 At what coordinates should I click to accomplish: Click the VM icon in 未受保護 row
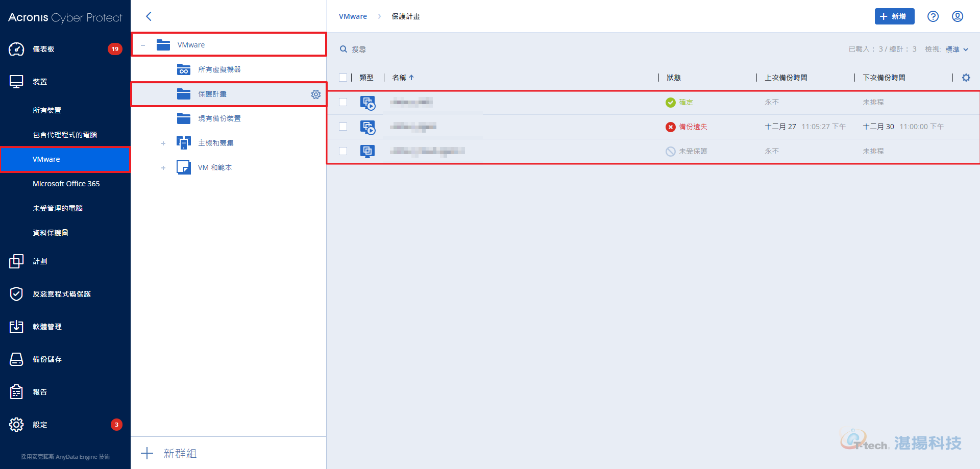[x=367, y=151]
